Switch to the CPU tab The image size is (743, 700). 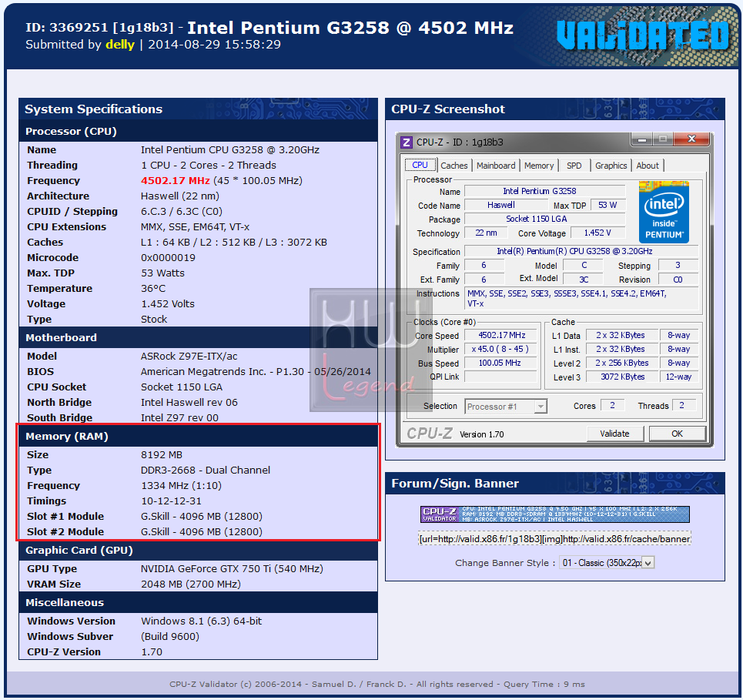tap(420, 165)
